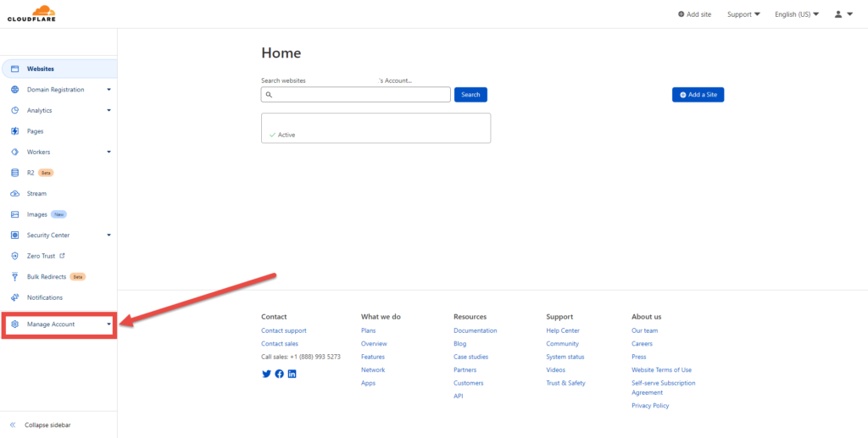
Task: Open the Self-serve Subscription Agreement link
Action: pyautogui.click(x=663, y=388)
